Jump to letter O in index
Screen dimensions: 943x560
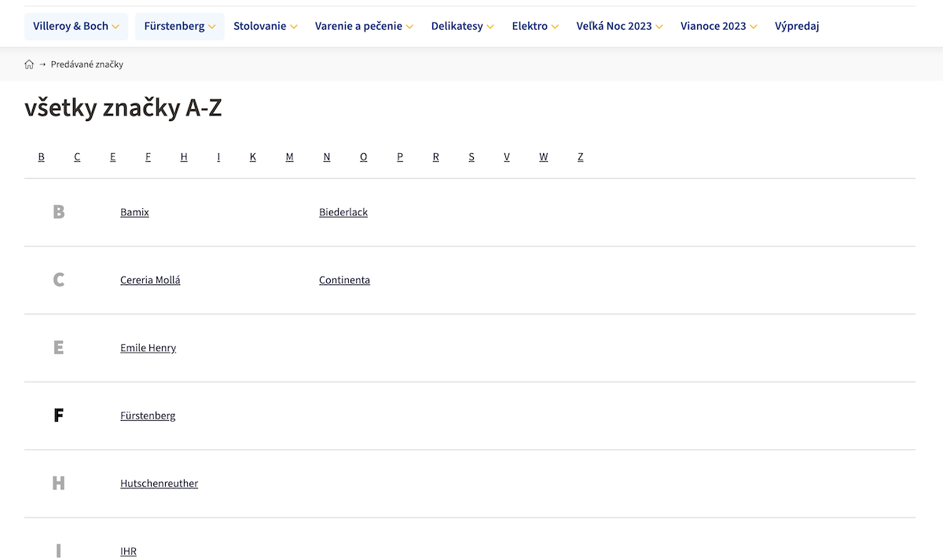coord(364,157)
